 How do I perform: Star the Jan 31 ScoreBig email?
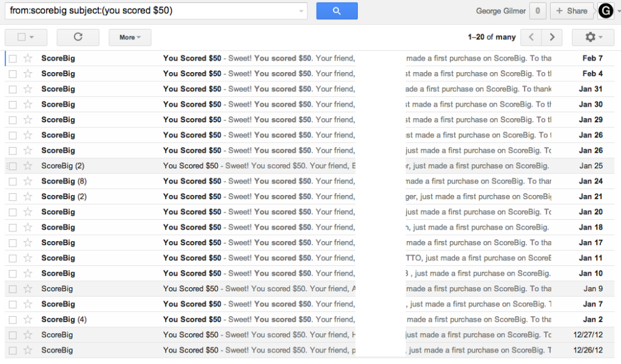click(x=28, y=90)
